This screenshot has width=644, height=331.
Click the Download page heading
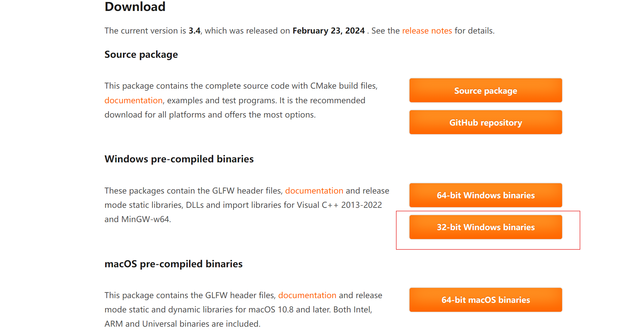click(x=135, y=7)
